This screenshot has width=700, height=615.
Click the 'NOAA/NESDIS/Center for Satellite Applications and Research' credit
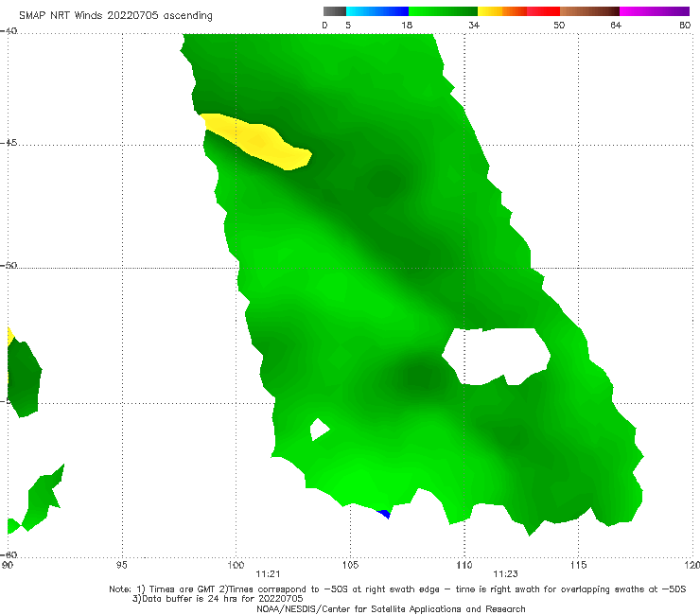[x=391, y=609]
